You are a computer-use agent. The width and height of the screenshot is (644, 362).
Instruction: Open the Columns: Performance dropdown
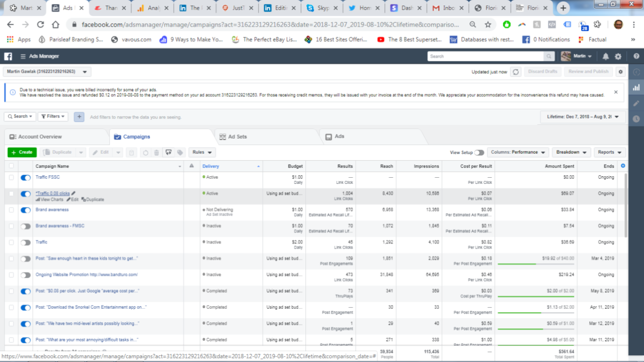(518, 152)
